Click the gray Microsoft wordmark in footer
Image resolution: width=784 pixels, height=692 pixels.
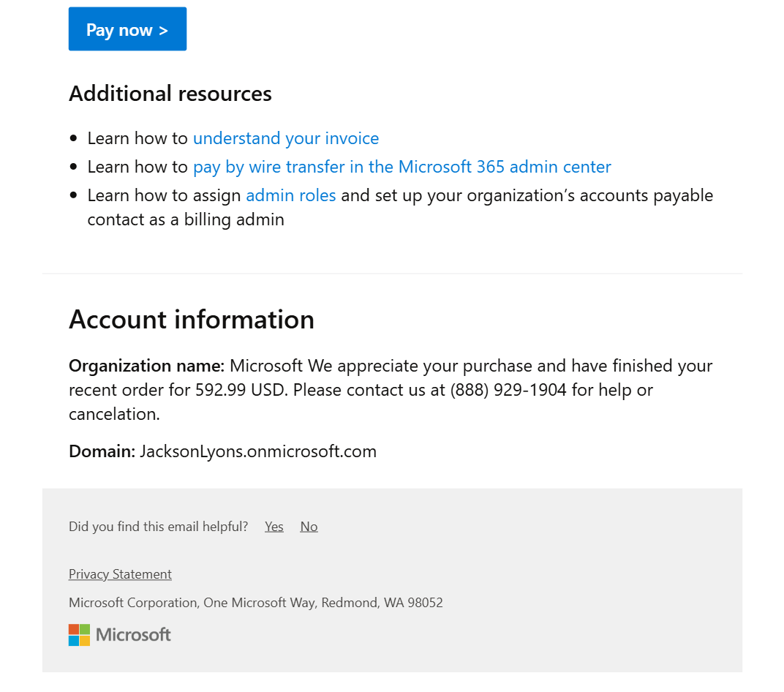pos(133,635)
